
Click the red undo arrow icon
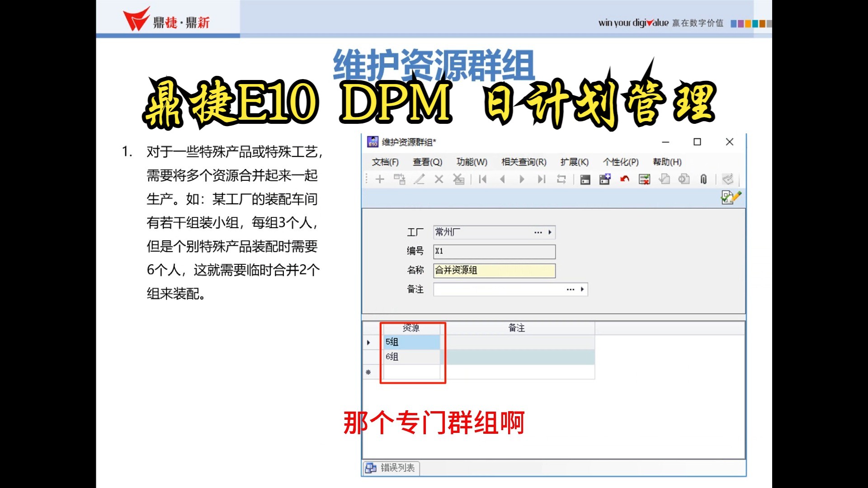coord(625,179)
